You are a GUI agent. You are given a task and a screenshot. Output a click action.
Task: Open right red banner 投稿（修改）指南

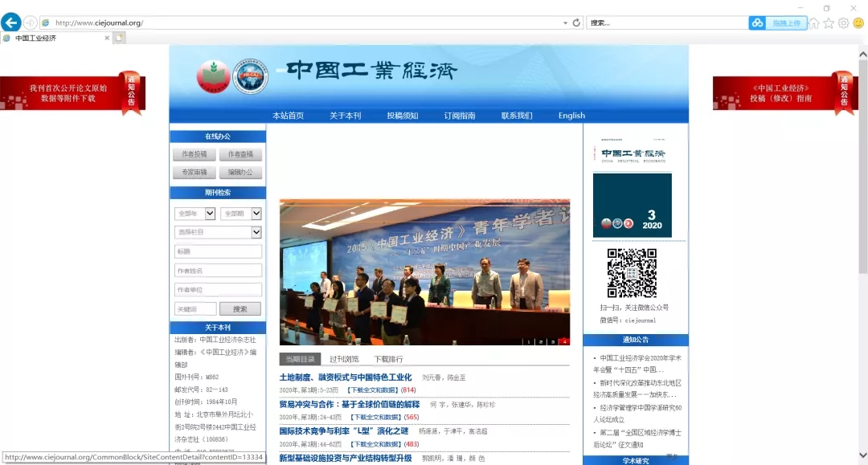pyautogui.click(x=785, y=93)
